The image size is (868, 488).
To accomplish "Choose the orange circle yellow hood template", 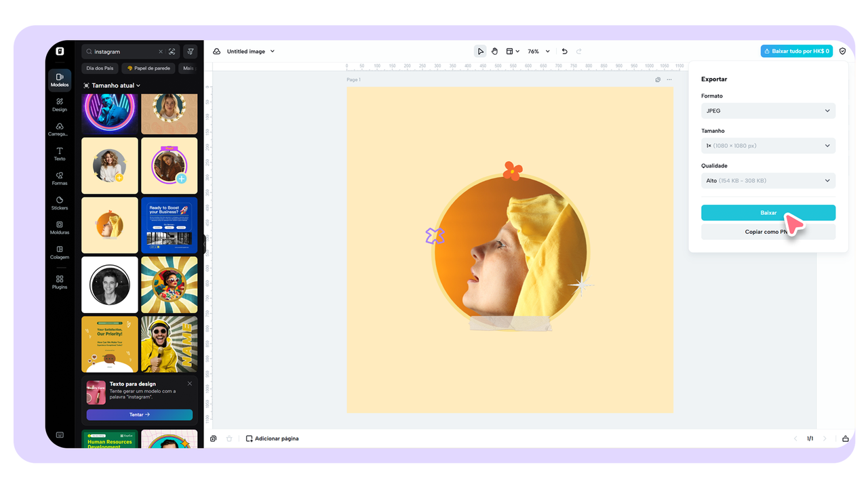I will click(x=110, y=225).
